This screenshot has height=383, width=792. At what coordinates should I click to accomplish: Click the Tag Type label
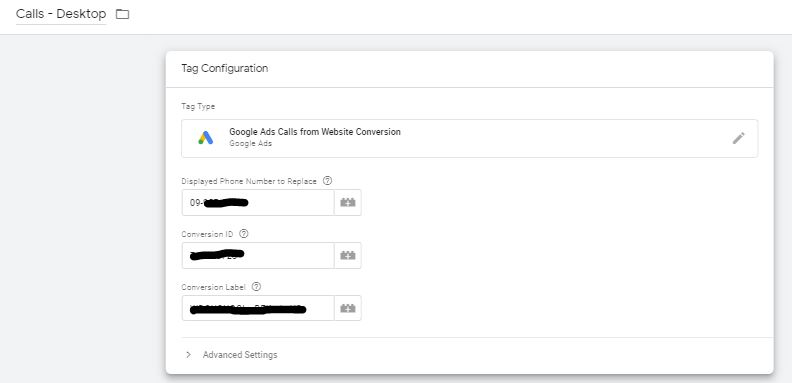click(198, 106)
